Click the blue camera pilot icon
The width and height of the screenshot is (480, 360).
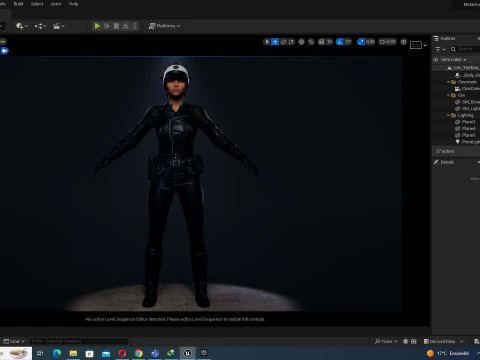tap(4, 51)
